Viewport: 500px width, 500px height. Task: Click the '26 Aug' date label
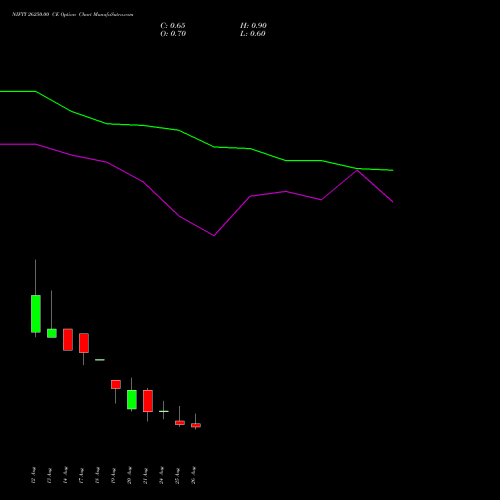click(193, 475)
